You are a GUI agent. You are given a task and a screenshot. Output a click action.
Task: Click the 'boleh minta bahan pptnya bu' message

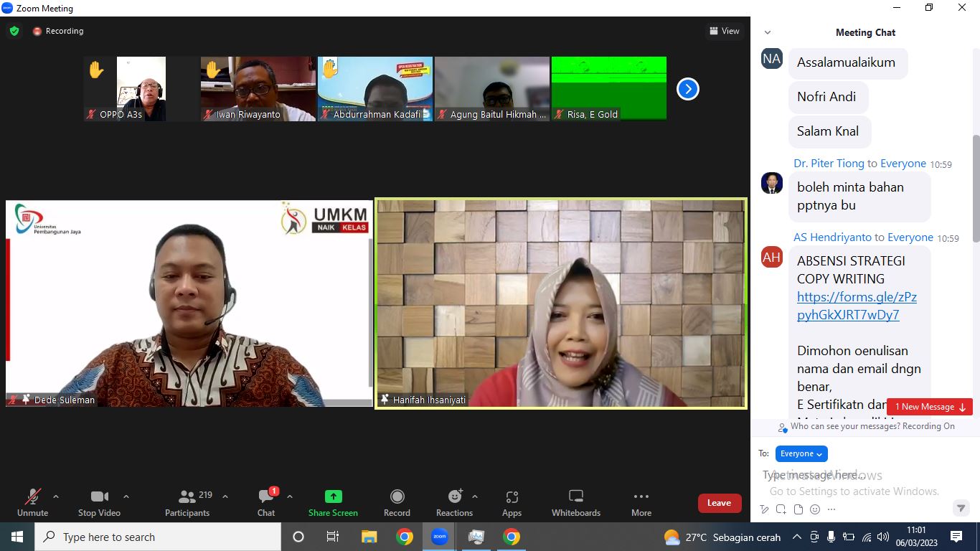859,196
